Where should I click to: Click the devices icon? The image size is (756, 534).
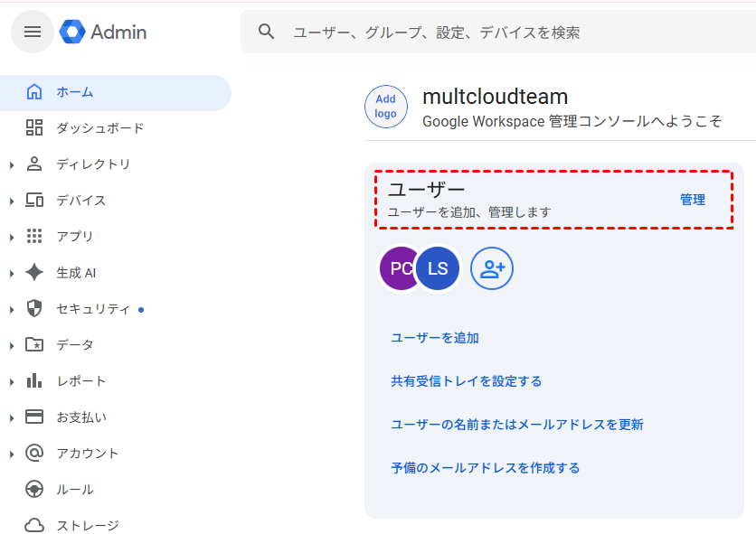34,200
